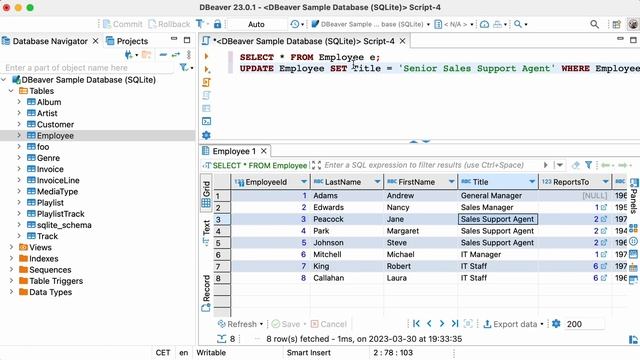The width and height of the screenshot is (640, 360).
Task: Click the Commit button
Action: click(122, 24)
